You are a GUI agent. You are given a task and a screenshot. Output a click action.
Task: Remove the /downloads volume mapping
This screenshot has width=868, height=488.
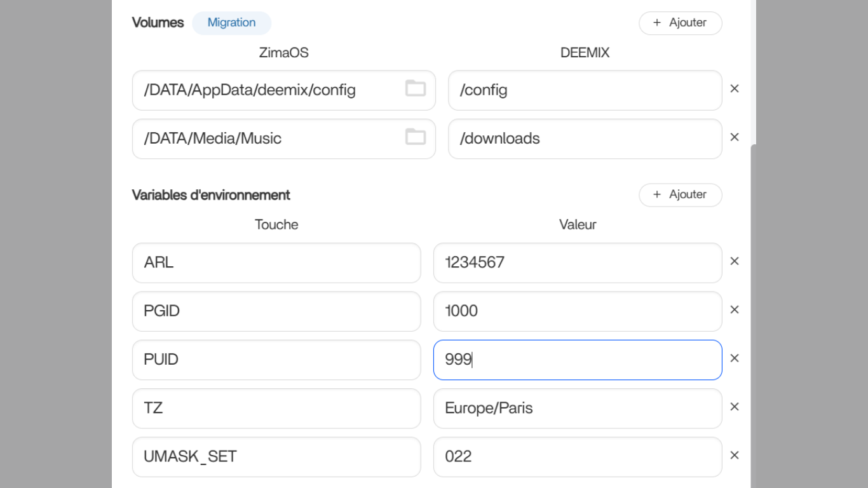pyautogui.click(x=735, y=137)
